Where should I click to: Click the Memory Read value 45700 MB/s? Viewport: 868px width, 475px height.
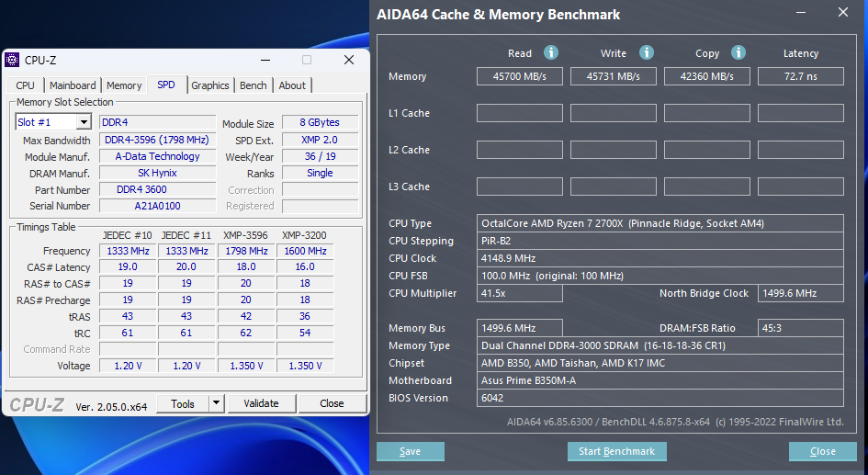(x=520, y=76)
